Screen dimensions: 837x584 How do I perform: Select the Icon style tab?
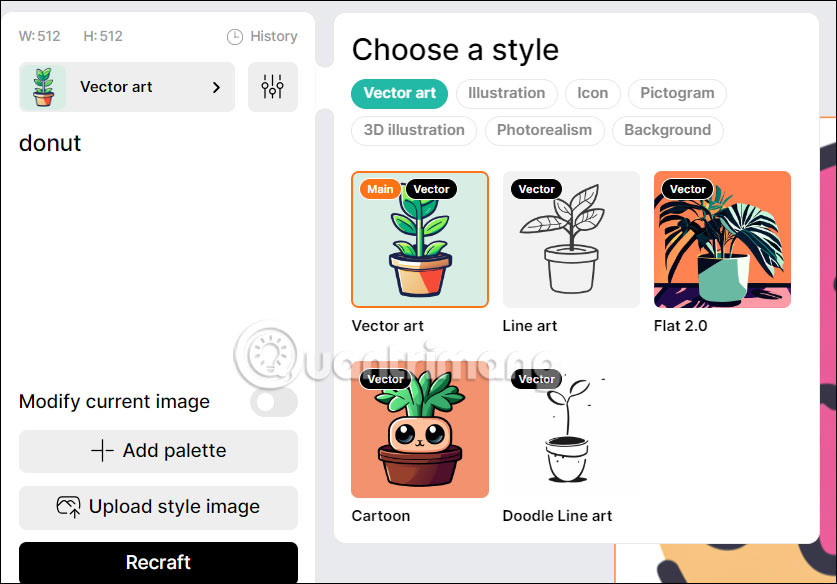pyautogui.click(x=592, y=93)
